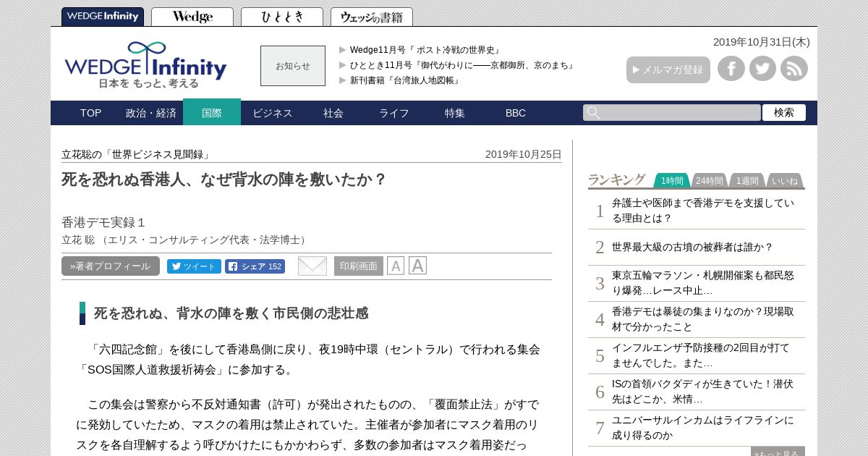Click the WEDGE Infinity site logo

click(145, 65)
